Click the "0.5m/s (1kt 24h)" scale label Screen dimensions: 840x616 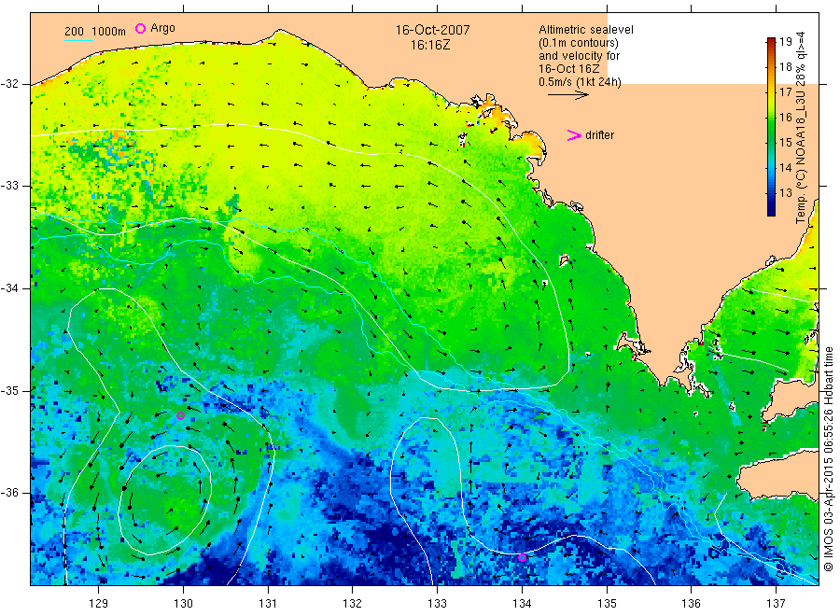tap(581, 82)
